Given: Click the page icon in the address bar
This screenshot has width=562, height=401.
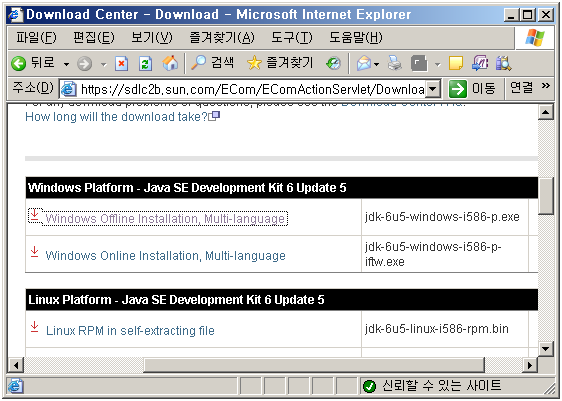Looking at the screenshot, I should [x=68, y=89].
